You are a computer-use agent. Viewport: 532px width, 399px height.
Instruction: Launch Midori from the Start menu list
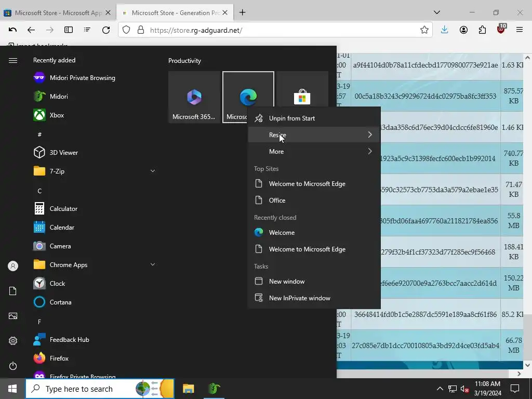click(x=51, y=96)
